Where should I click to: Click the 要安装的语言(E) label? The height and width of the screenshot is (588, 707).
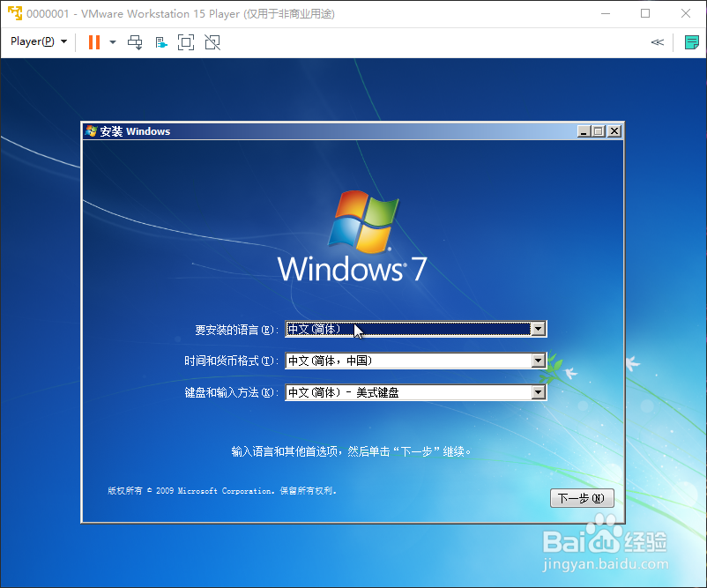pyautogui.click(x=236, y=330)
